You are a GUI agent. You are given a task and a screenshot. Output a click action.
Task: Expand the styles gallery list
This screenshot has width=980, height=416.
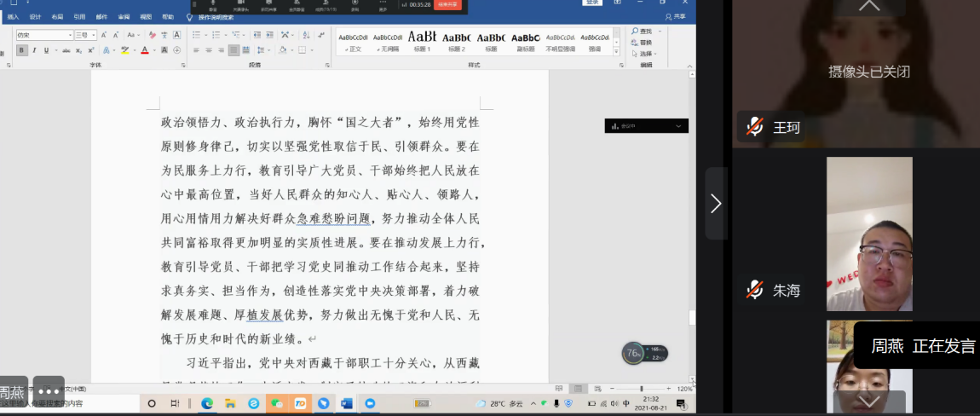[x=618, y=50]
